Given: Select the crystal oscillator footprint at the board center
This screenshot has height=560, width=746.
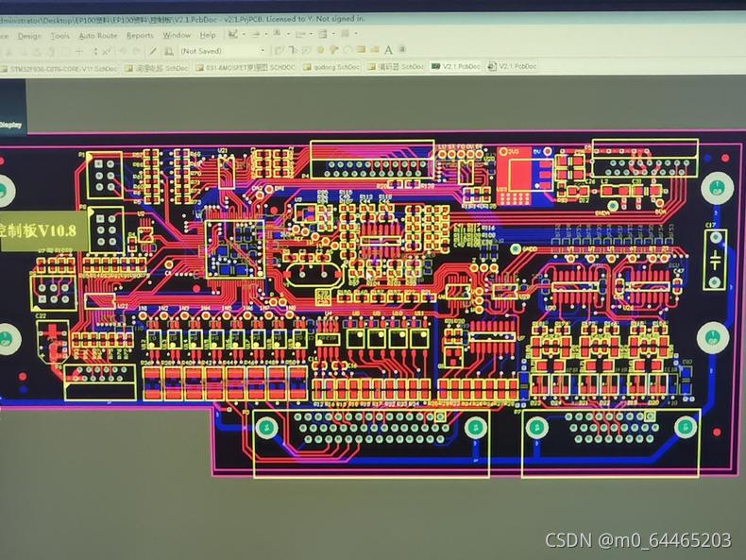Looking at the screenshot, I should (314, 275).
